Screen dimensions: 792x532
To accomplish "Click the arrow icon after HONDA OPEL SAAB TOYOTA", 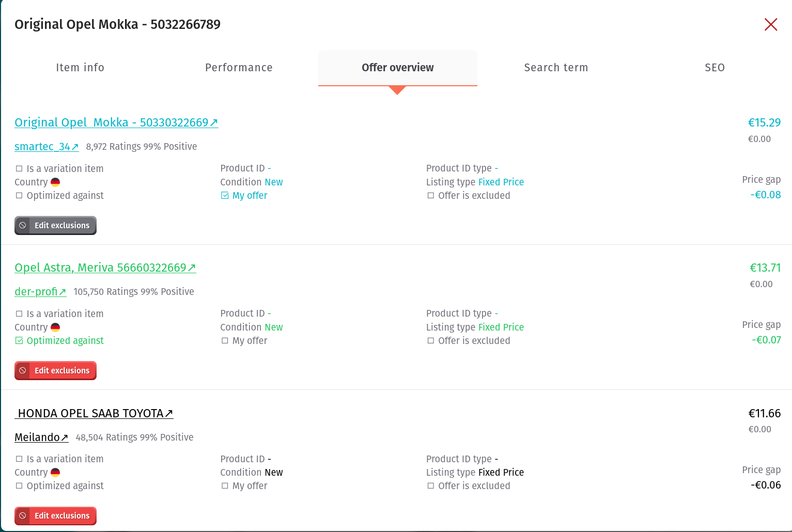I will click(x=169, y=414).
